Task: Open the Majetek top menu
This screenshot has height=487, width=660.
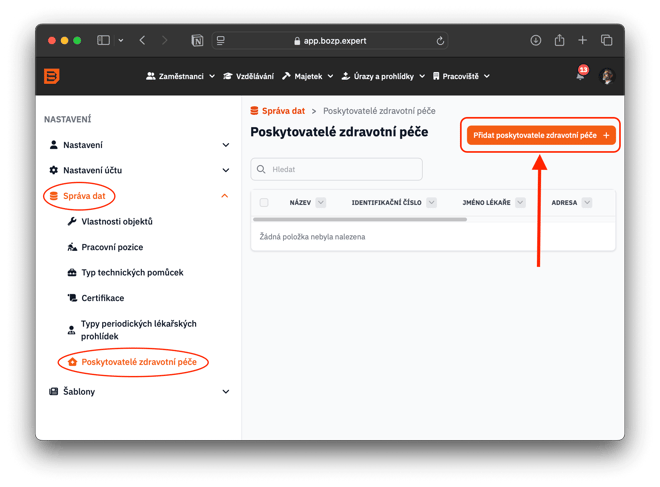Action: click(x=307, y=76)
